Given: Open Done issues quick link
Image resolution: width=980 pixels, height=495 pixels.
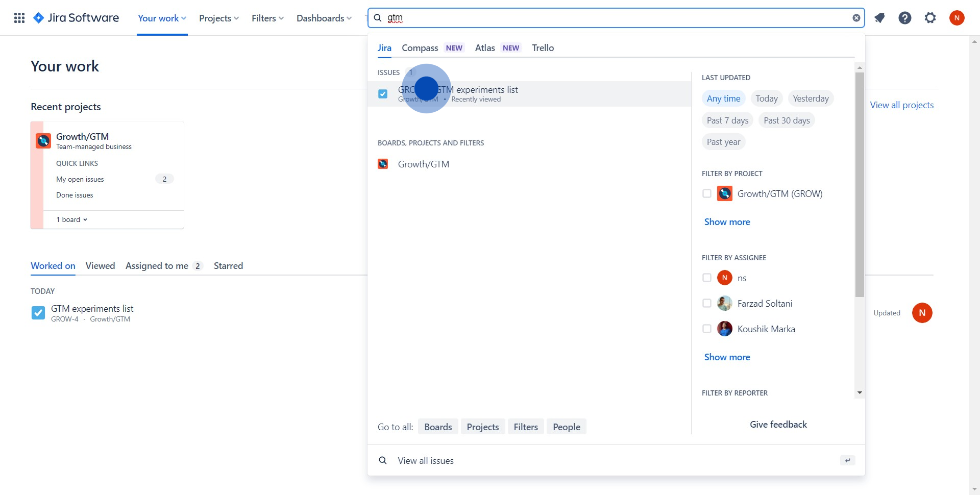Looking at the screenshot, I should click(75, 195).
